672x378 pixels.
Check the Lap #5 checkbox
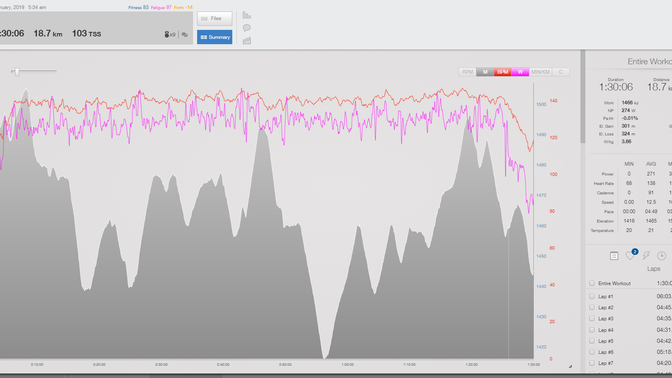(592, 341)
